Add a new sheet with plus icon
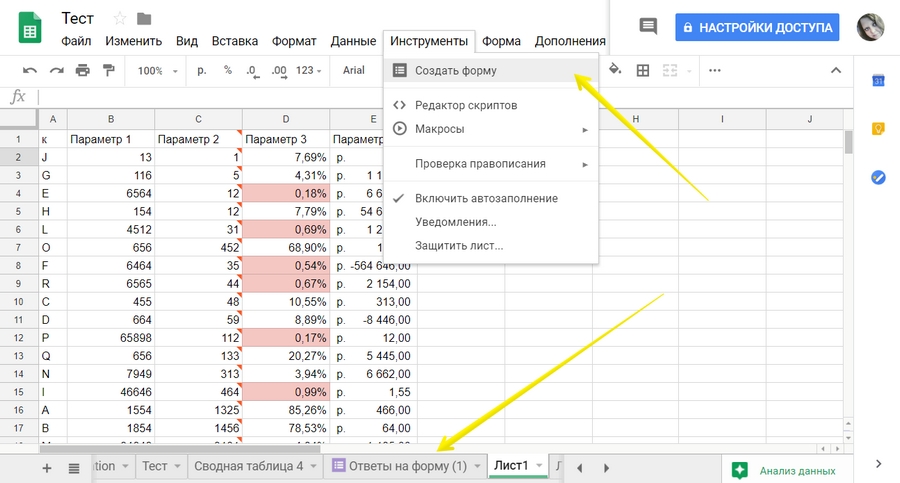This screenshot has width=900, height=483. coord(47,467)
